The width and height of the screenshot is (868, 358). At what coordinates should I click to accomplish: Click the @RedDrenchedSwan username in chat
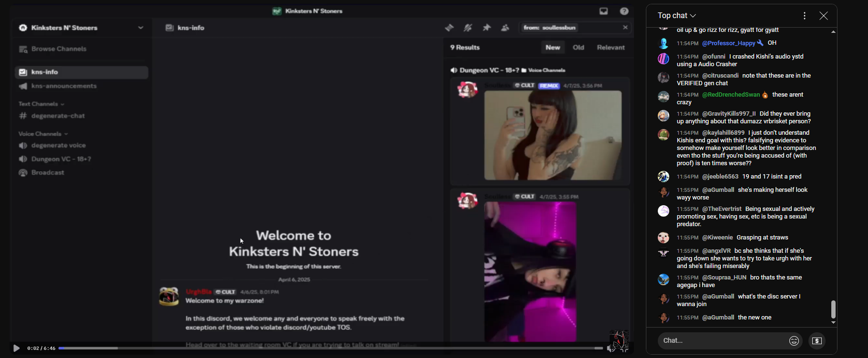pyautogui.click(x=731, y=95)
